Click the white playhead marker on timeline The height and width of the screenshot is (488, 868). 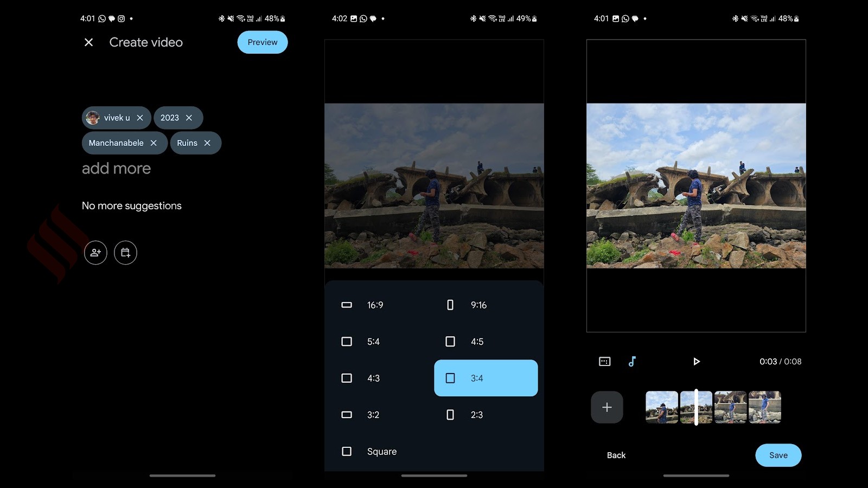(x=697, y=407)
